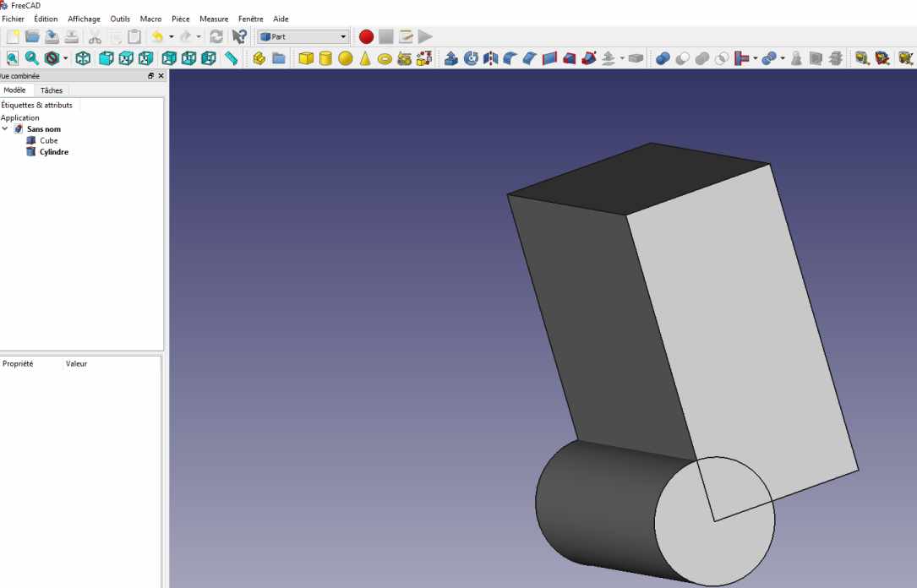Click Fit all view icon

[13, 58]
